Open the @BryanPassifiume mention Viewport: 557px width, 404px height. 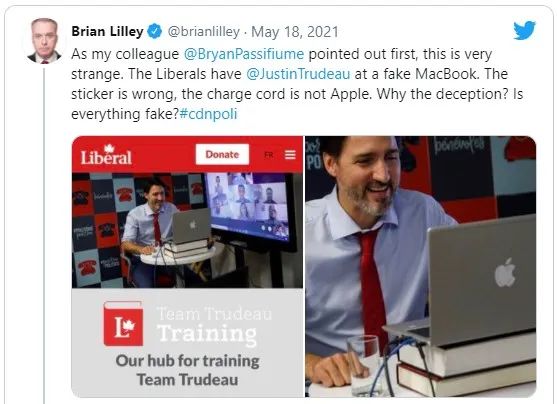tap(244, 54)
